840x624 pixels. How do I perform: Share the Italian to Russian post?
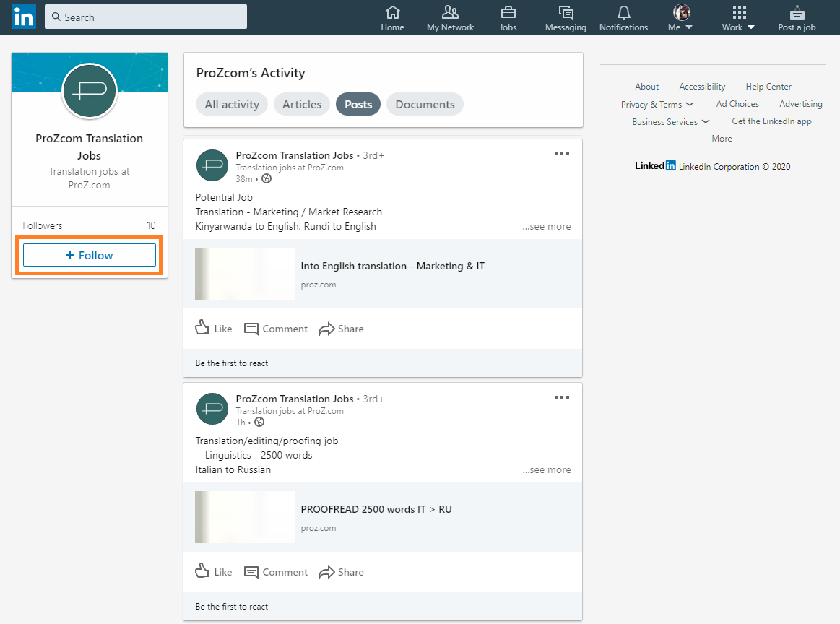tap(341, 572)
